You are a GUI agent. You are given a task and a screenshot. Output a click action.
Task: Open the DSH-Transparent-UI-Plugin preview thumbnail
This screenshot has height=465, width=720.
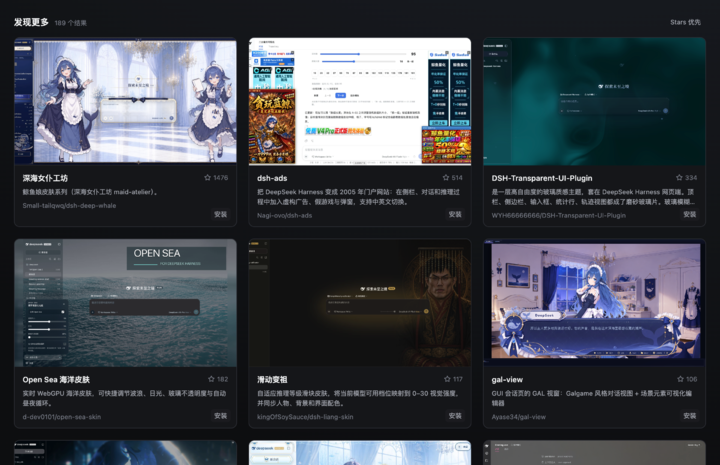(x=594, y=101)
